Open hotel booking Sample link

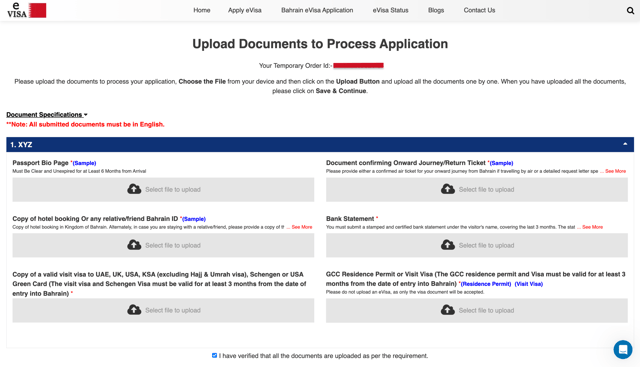click(194, 219)
